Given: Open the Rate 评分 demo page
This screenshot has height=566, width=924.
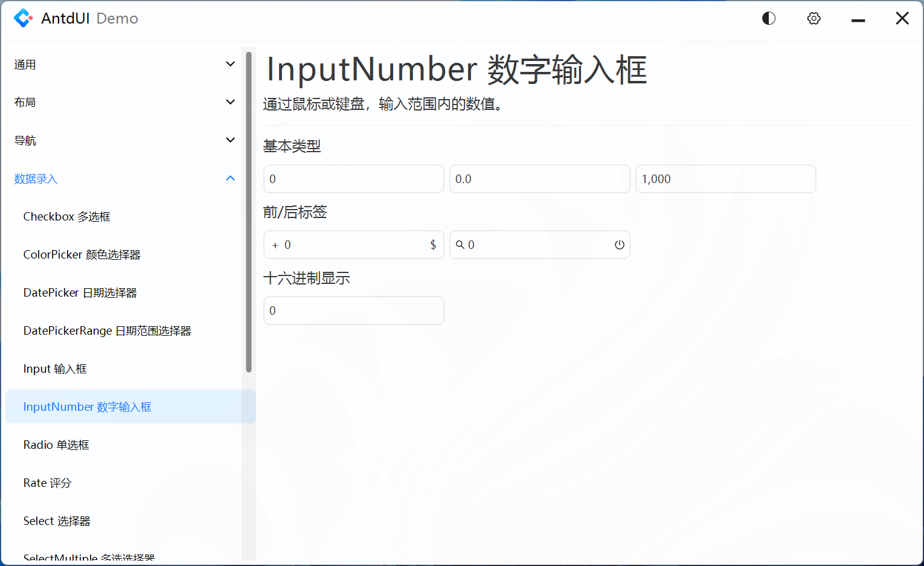Looking at the screenshot, I should pyautogui.click(x=47, y=483).
